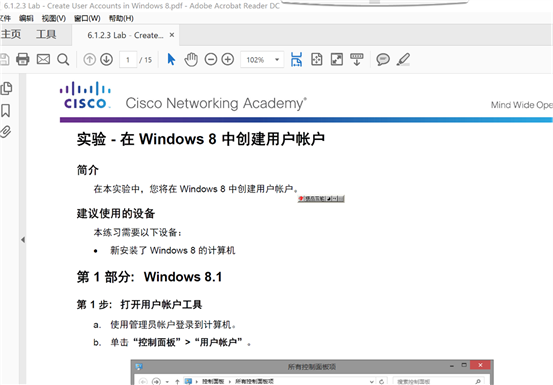Click the 第 1 部分: Windows 8.1 heading
This screenshot has height=385, width=553.
[x=149, y=277]
